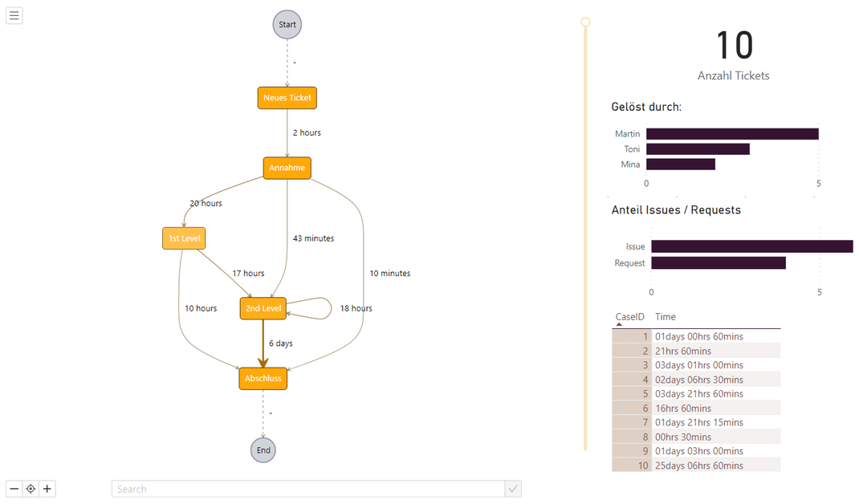Select the 2nd Level activity node
This screenshot has height=504, width=859.
coord(263,308)
